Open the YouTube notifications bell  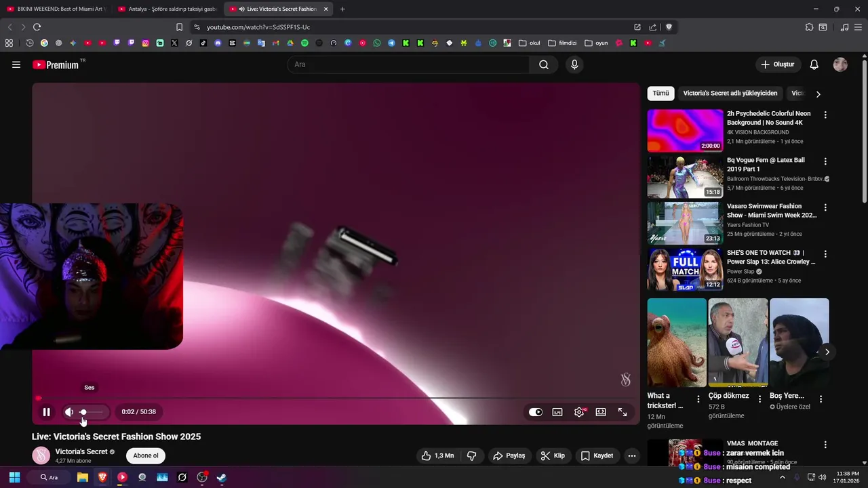pyautogui.click(x=814, y=64)
